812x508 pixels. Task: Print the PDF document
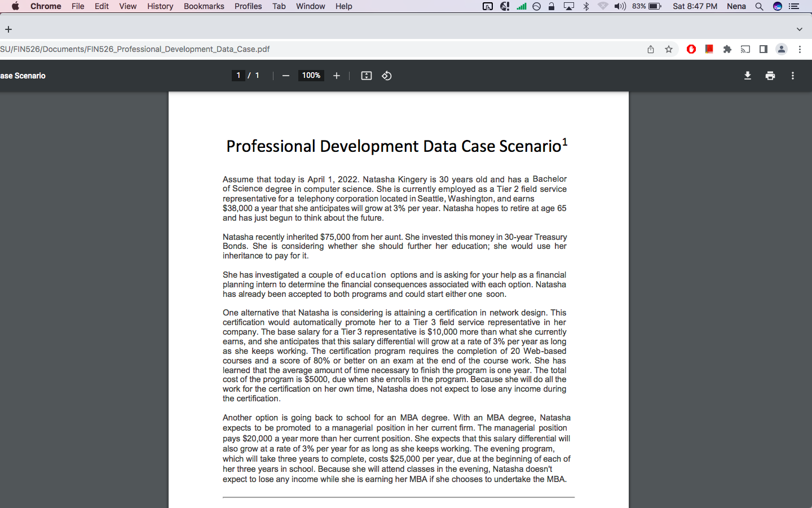coord(770,76)
